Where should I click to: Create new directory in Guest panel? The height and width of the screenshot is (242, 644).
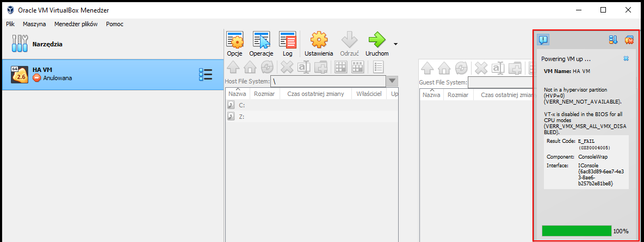(515, 67)
